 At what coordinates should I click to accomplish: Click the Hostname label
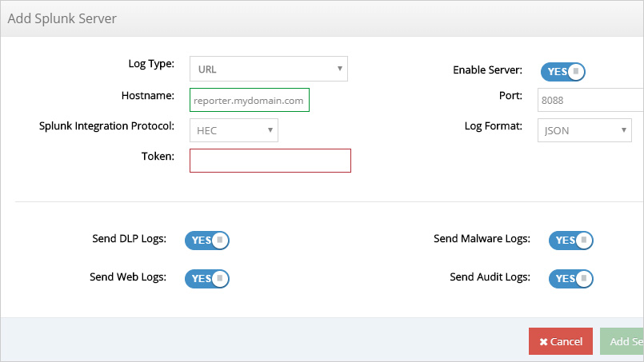click(148, 96)
